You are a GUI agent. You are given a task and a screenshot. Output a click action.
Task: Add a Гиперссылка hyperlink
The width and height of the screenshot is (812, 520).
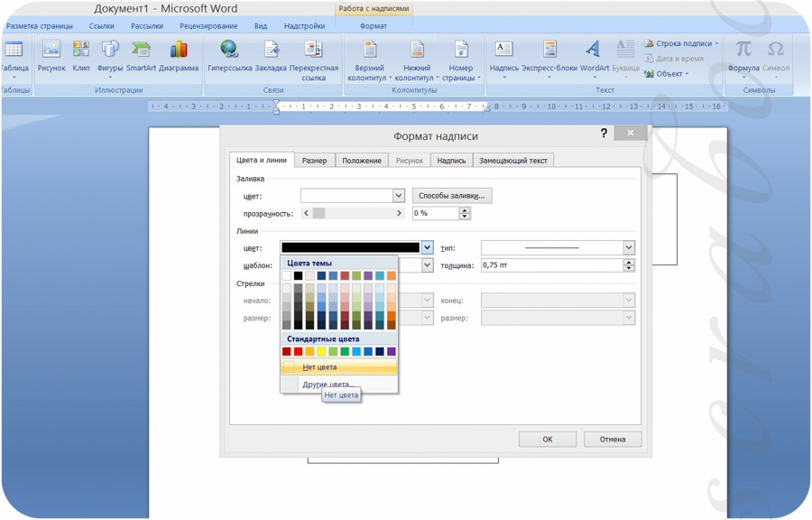pyautogui.click(x=229, y=55)
